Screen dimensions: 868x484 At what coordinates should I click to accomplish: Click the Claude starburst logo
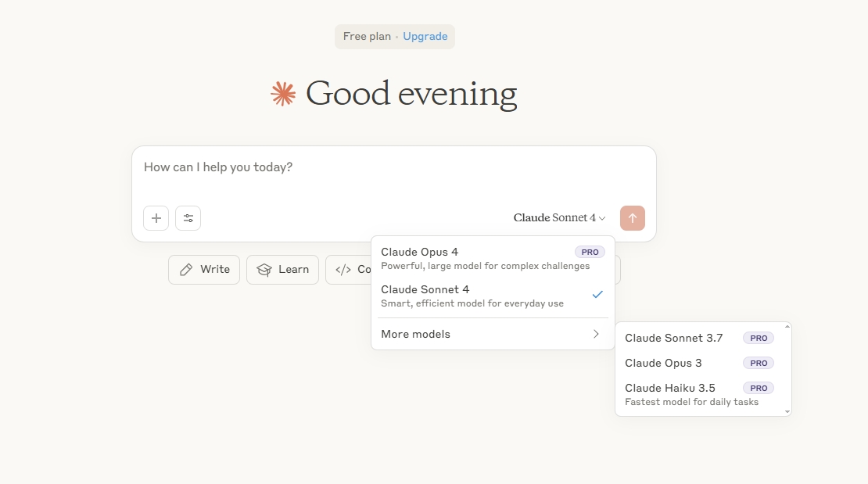click(x=283, y=94)
